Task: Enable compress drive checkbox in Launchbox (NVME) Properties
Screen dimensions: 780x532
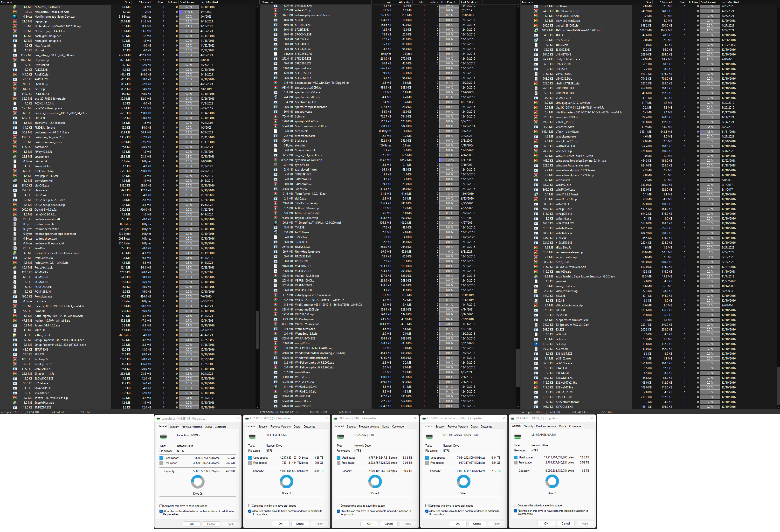Action: (x=161, y=506)
